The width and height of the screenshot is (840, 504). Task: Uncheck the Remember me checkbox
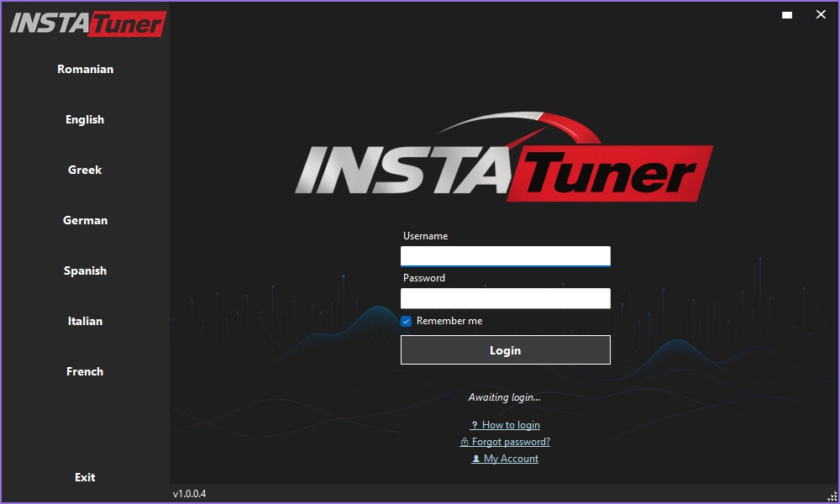406,321
